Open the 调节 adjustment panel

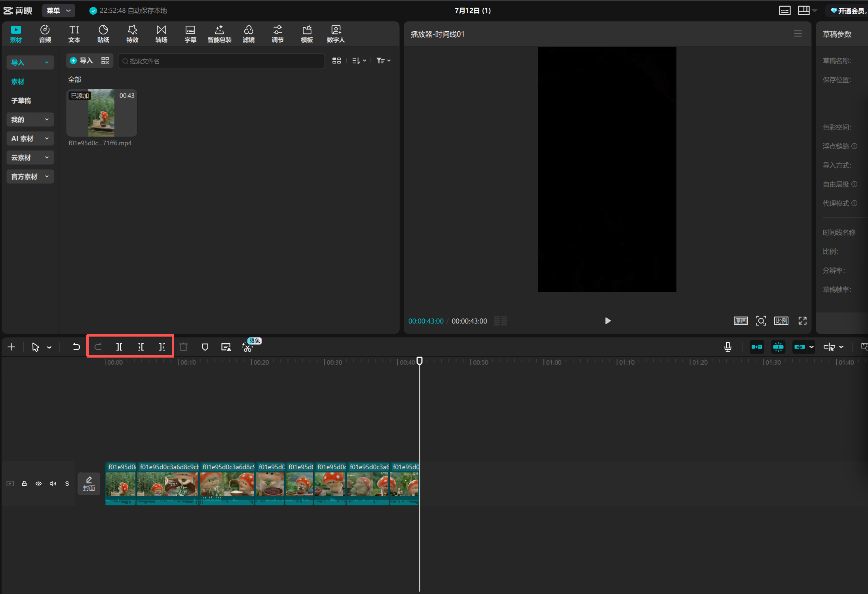(278, 34)
